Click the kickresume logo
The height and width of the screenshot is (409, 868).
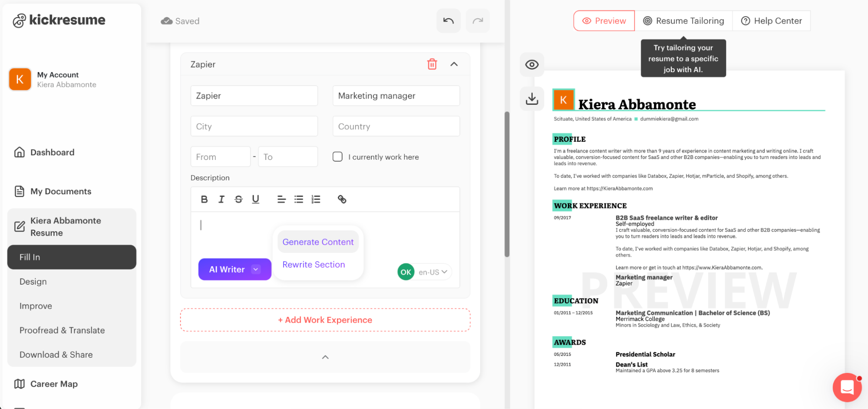point(59,20)
